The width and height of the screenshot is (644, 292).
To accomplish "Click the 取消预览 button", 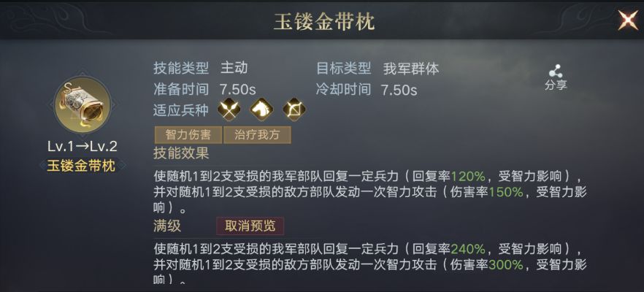I will 250,226.
